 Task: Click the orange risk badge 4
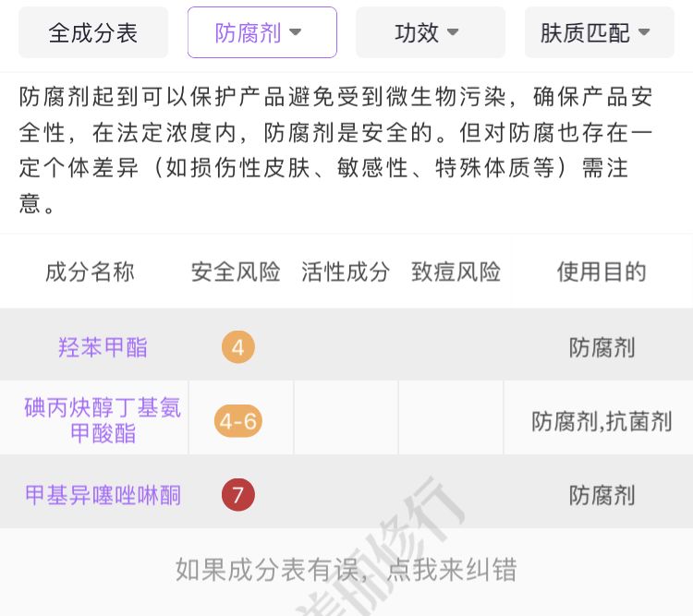238,348
